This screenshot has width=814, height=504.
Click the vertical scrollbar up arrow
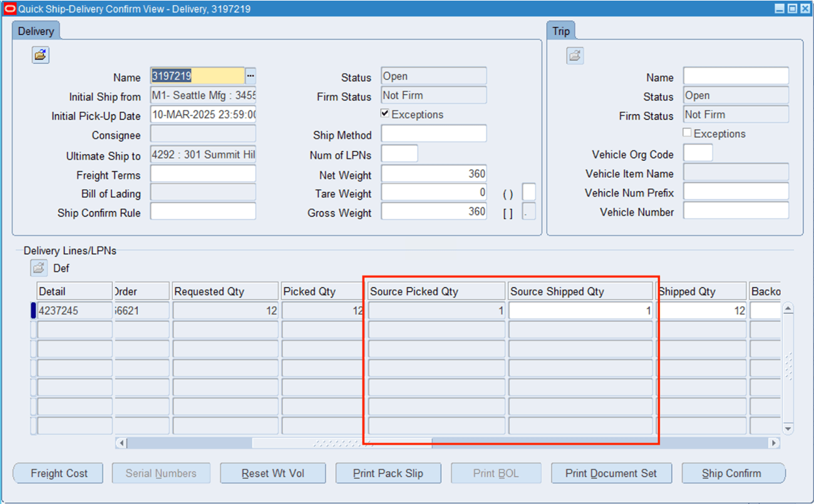[x=788, y=308]
